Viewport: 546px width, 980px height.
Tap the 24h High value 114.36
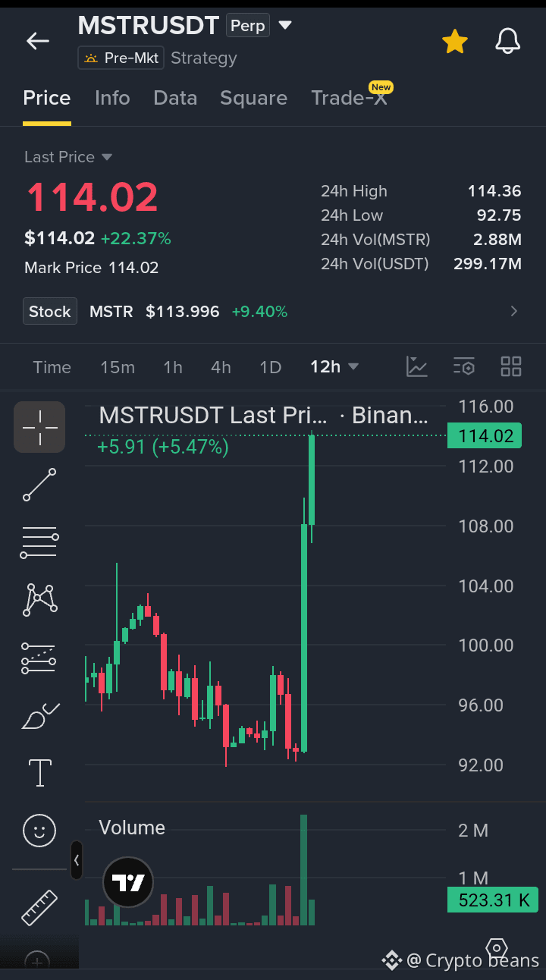click(x=494, y=191)
